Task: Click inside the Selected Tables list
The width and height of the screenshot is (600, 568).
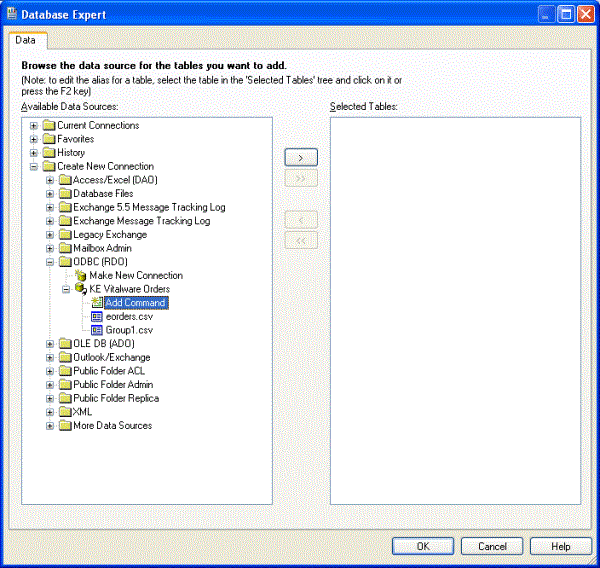Action: pyautogui.click(x=455, y=311)
